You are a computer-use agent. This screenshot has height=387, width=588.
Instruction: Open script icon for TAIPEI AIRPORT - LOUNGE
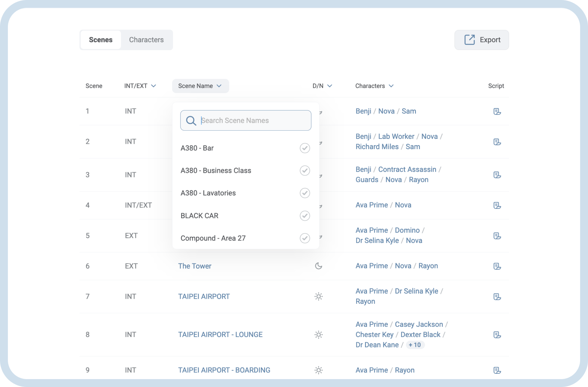(x=497, y=335)
